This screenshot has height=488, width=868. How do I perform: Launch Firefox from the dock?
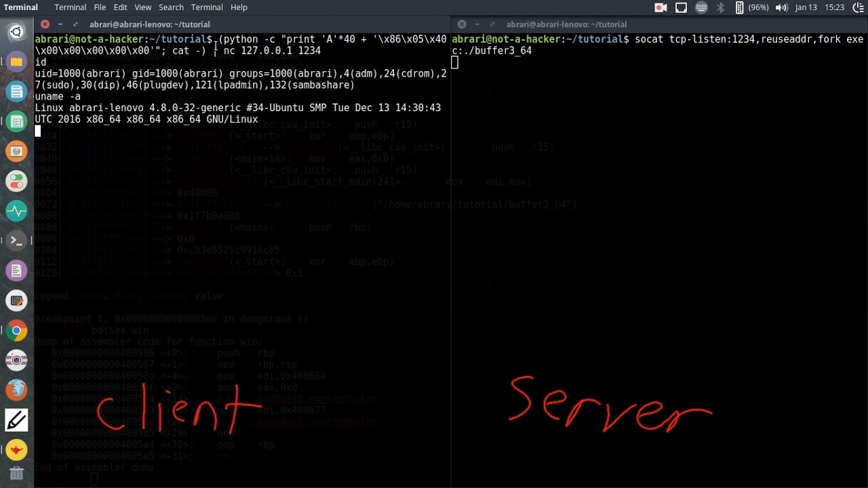pos(16,390)
